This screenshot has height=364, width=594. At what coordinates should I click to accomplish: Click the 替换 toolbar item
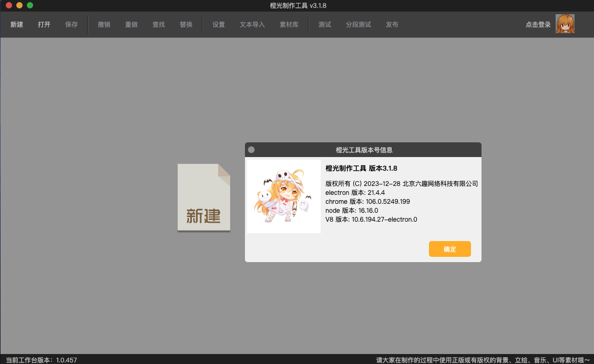click(186, 25)
